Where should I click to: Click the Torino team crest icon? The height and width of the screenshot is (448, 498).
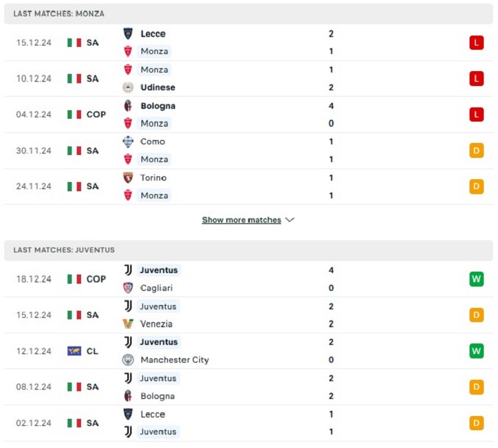point(128,178)
